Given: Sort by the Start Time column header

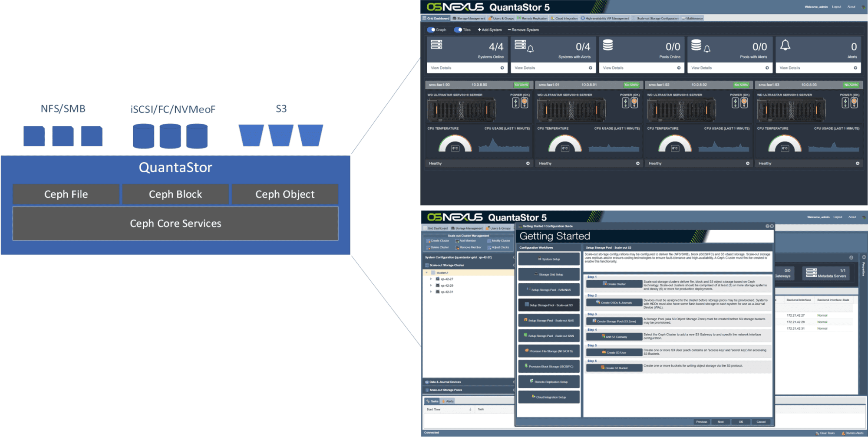Looking at the screenshot, I should (449, 410).
